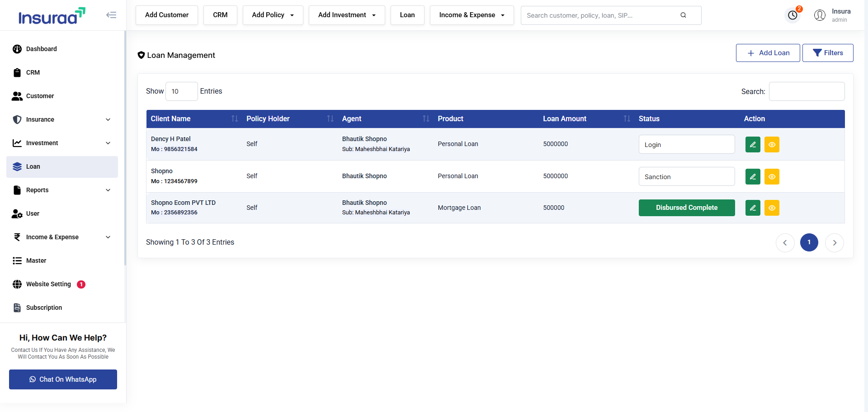868x412 pixels.
Task: Click the top Loan button
Action: point(407,15)
